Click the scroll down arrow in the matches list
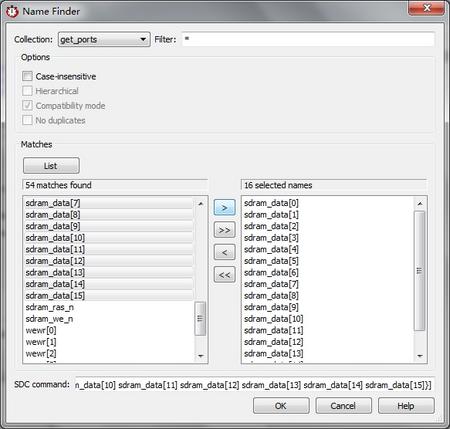The image size is (450, 429). point(200,356)
